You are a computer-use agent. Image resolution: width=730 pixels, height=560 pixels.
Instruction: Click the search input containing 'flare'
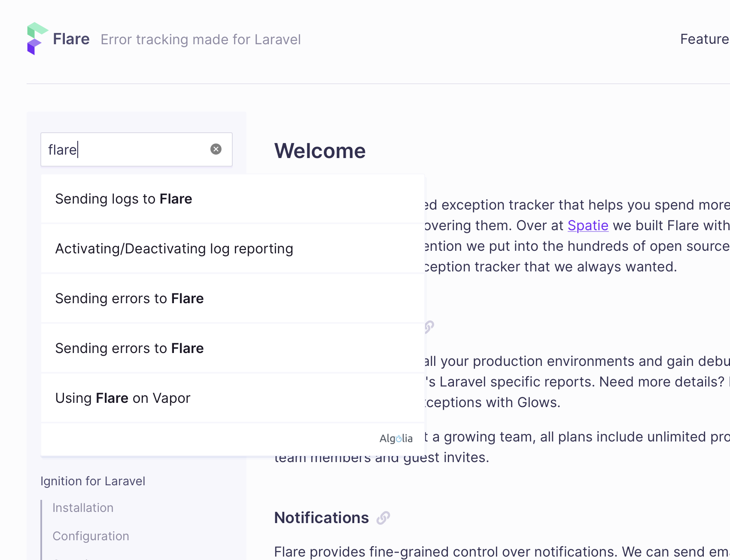[x=137, y=149]
